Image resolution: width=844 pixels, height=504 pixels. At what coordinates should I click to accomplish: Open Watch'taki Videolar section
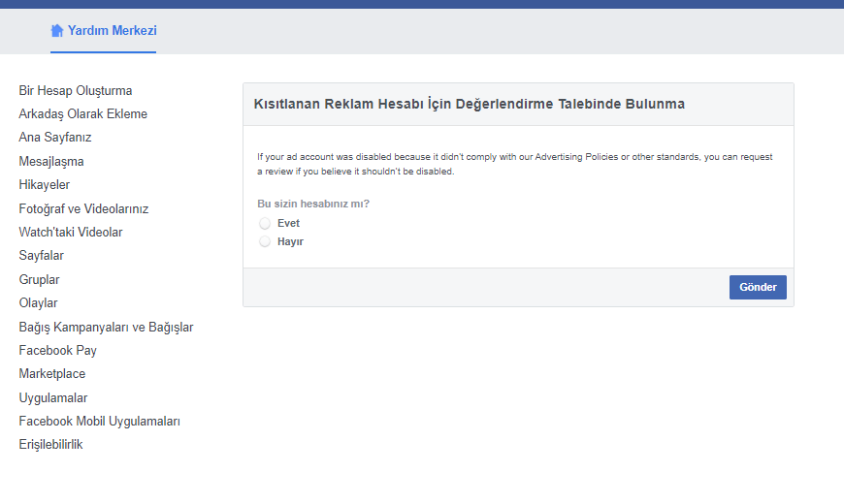point(71,233)
